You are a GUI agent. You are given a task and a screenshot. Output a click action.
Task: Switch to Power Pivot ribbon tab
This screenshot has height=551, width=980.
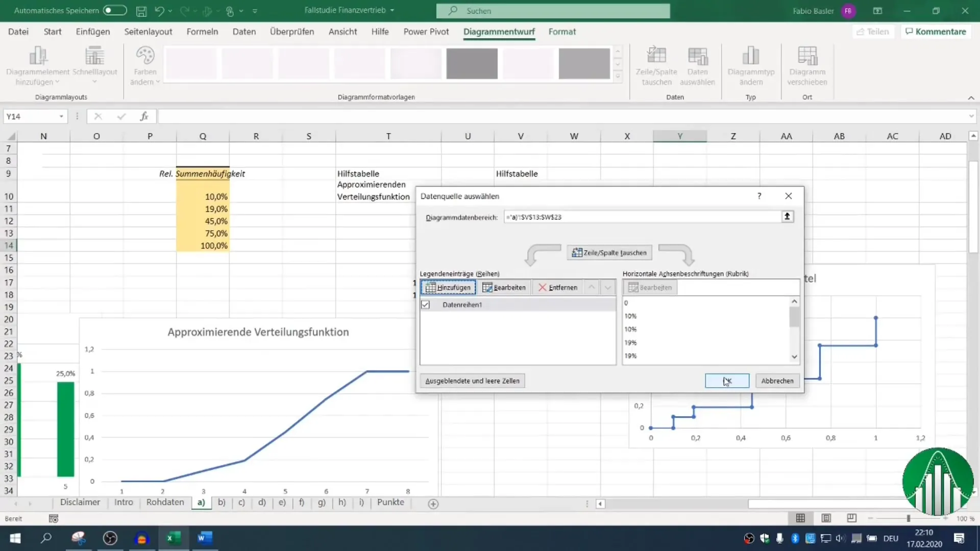[426, 32]
